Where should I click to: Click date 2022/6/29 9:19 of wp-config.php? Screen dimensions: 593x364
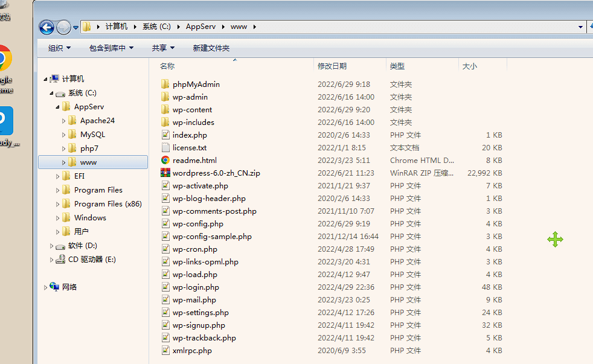click(x=344, y=224)
